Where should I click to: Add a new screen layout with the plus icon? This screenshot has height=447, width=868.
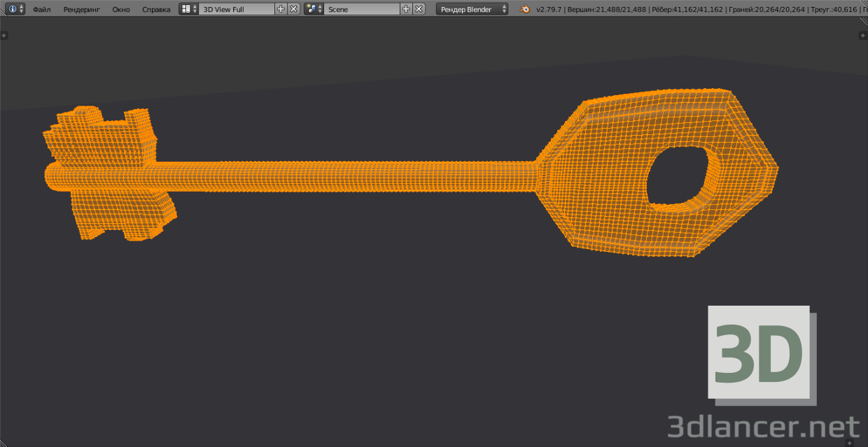coord(280,9)
